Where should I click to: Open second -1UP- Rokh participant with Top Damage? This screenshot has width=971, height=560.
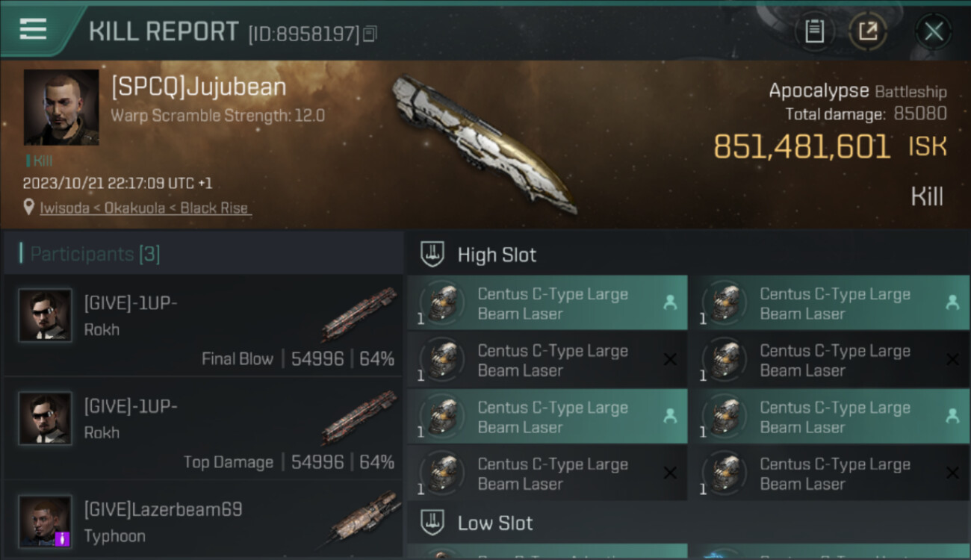click(x=203, y=429)
